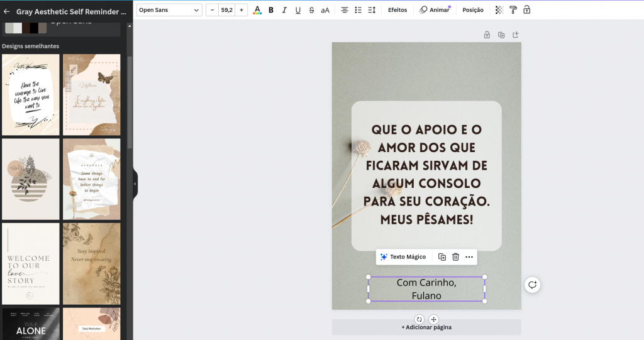Click Adicionar página button
This screenshot has height=340, width=644.
click(x=426, y=327)
